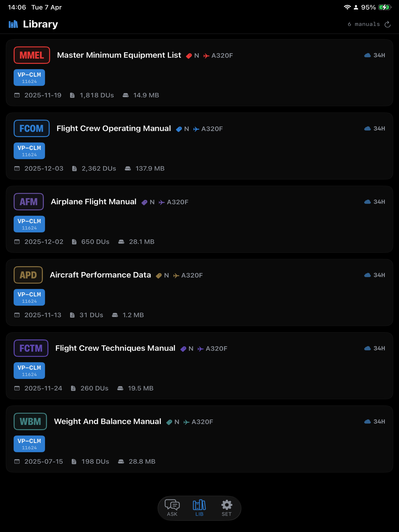Tap the refresh icon next to 6 manuals

tap(387, 24)
